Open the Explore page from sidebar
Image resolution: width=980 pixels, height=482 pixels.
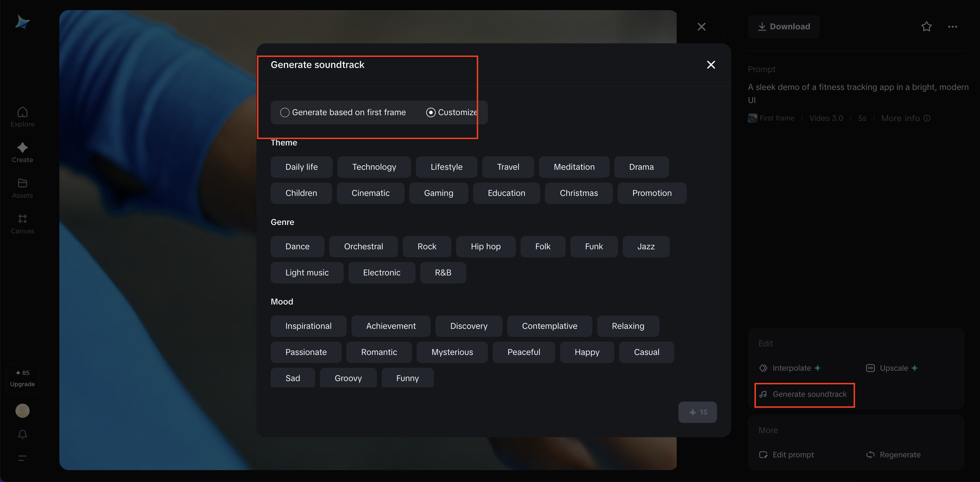23,116
